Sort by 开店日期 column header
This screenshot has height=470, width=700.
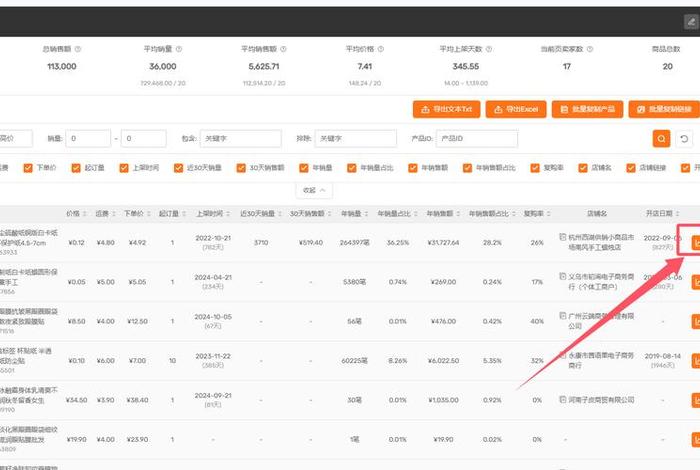665,213
